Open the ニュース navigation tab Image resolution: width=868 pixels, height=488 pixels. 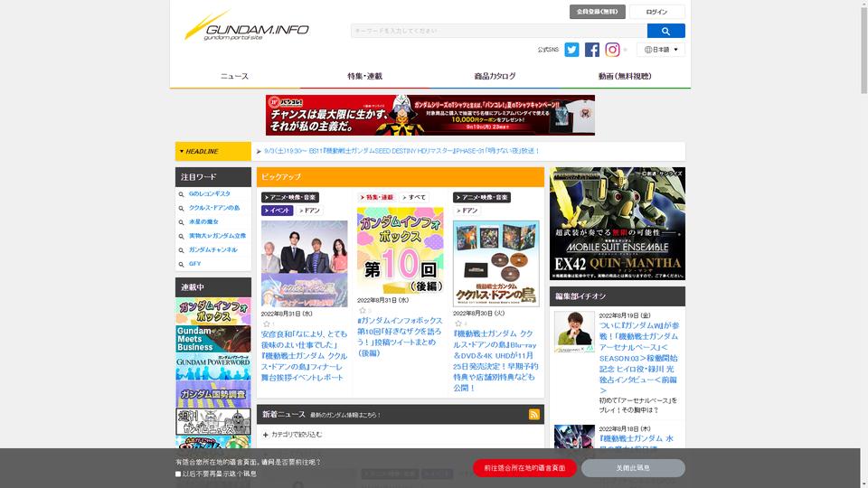point(235,76)
